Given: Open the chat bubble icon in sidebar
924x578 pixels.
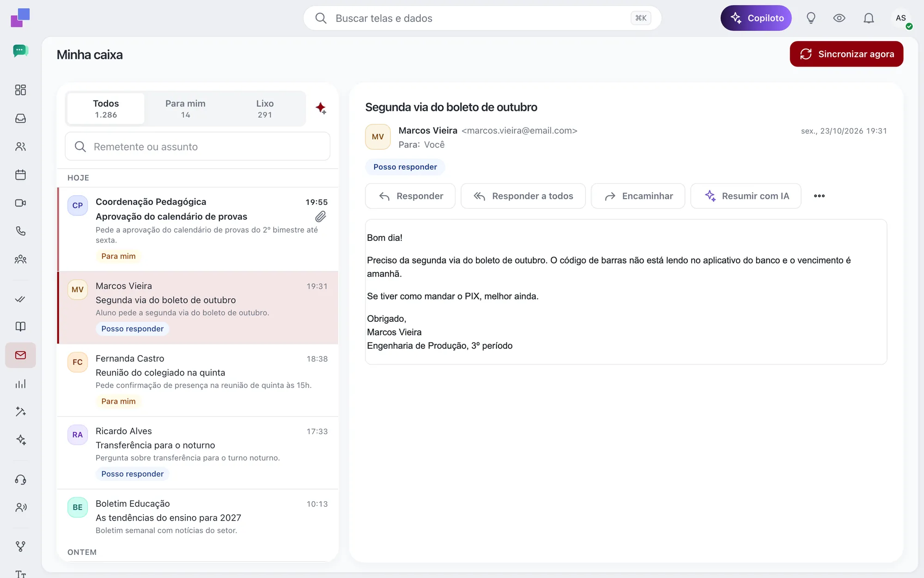Looking at the screenshot, I should [x=20, y=51].
